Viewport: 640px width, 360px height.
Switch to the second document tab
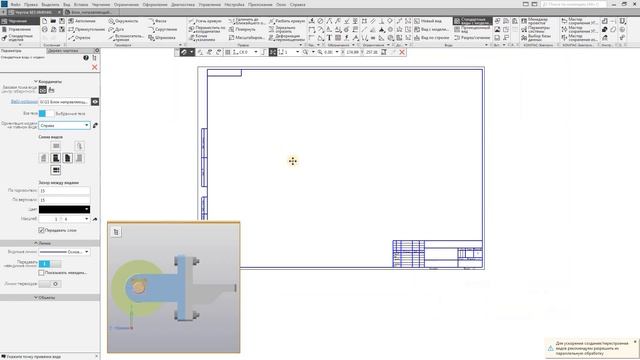pyautogui.click(x=91, y=12)
